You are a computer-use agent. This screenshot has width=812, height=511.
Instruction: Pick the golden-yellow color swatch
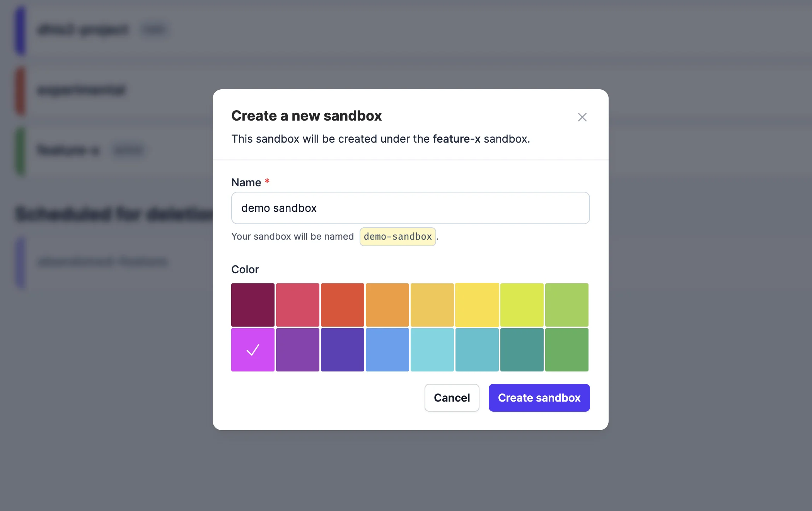coord(432,305)
